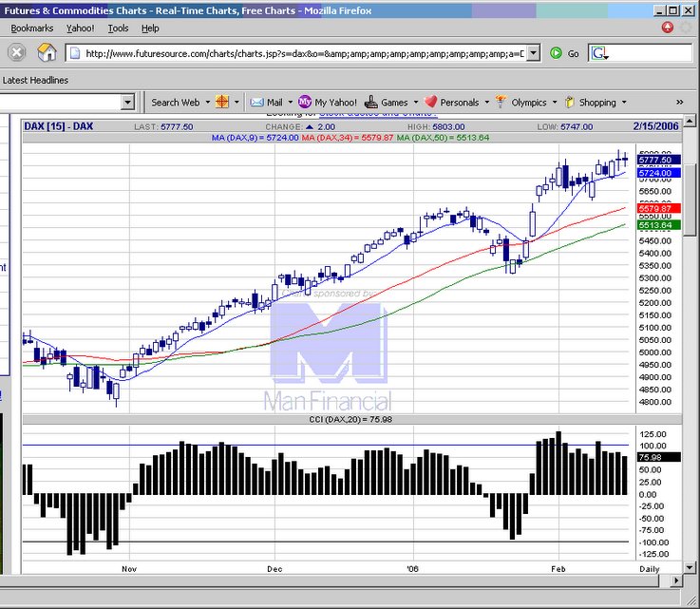Click the Google search input field
Viewport: 700px width, 609px height.
651,53
